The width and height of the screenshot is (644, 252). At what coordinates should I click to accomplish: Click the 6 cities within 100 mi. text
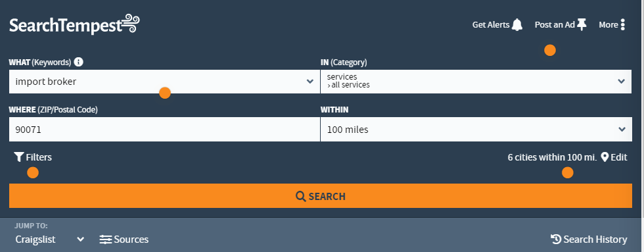pyautogui.click(x=552, y=157)
